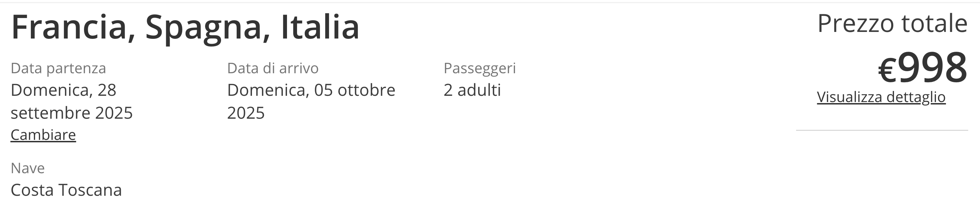This screenshot has width=980, height=202.
Task: Click the euro symbol before the price
Action: pyautogui.click(x=888, y=71)
